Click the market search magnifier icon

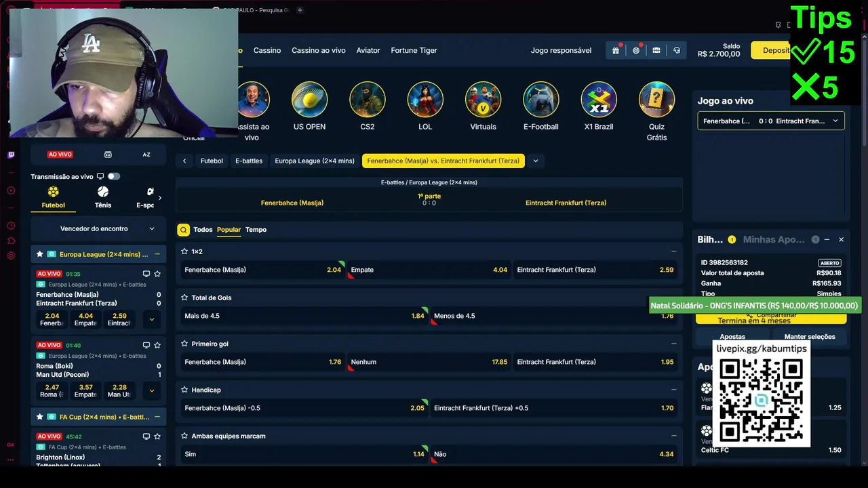[x=183, y=230]
